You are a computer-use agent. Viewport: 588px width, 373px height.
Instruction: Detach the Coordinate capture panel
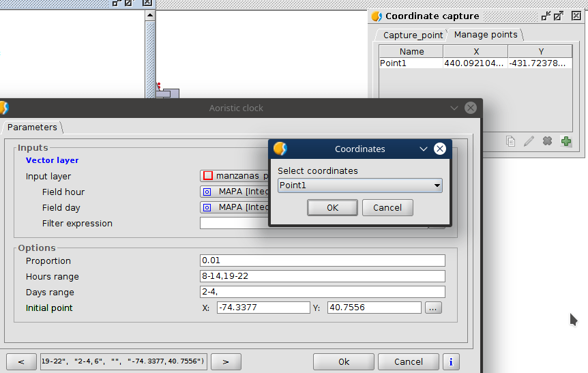pyautogui.click(x=559, y=16)
